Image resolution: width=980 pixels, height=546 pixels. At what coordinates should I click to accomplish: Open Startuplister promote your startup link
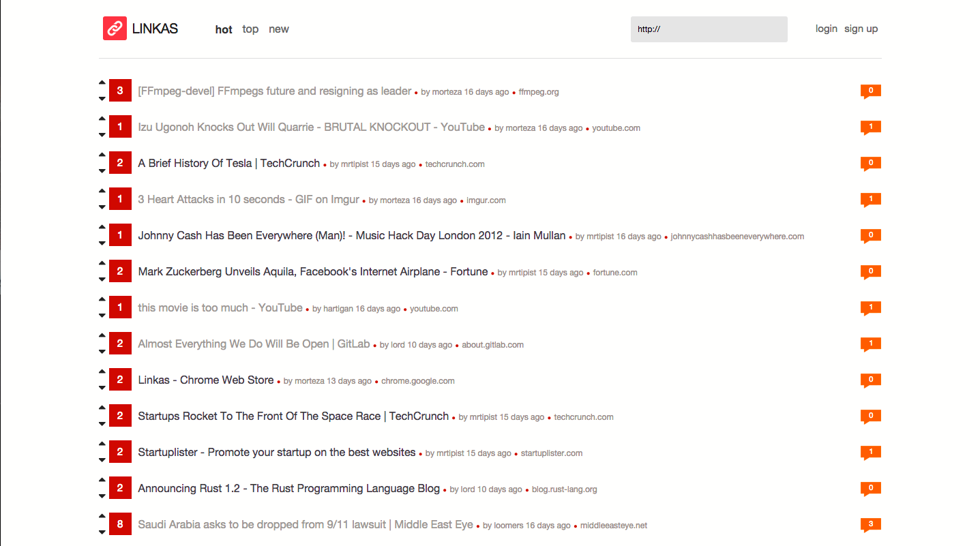click(x=277, y=453)
